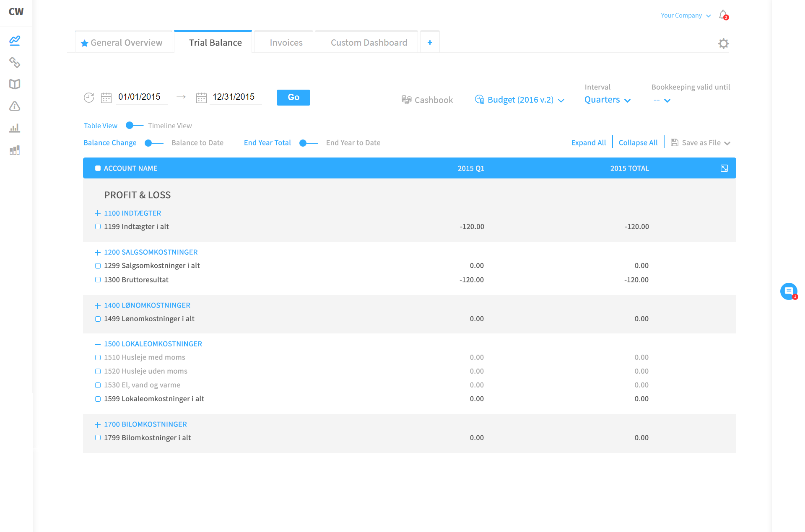Check the 1299 Salgsomkostninger i alt checkbox
This screenshot has height=532, width=805.
tap(98, 266)
